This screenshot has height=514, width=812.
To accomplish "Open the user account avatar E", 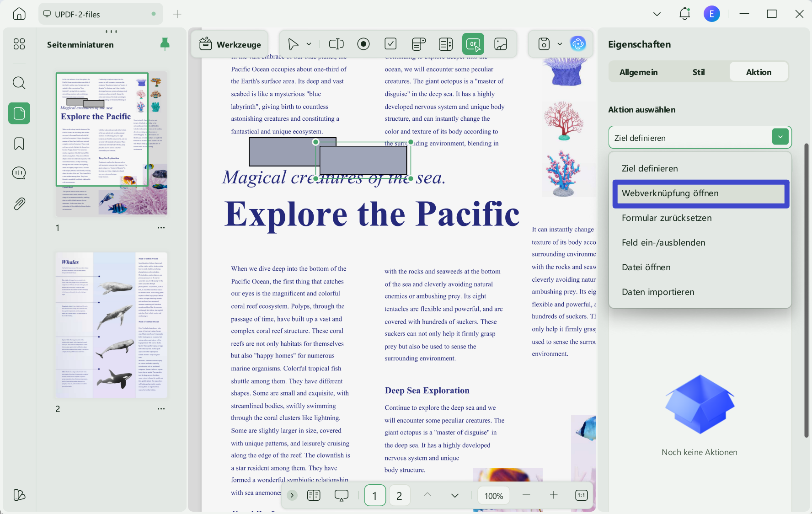I will pyautogui.click(x=711, y=14).
